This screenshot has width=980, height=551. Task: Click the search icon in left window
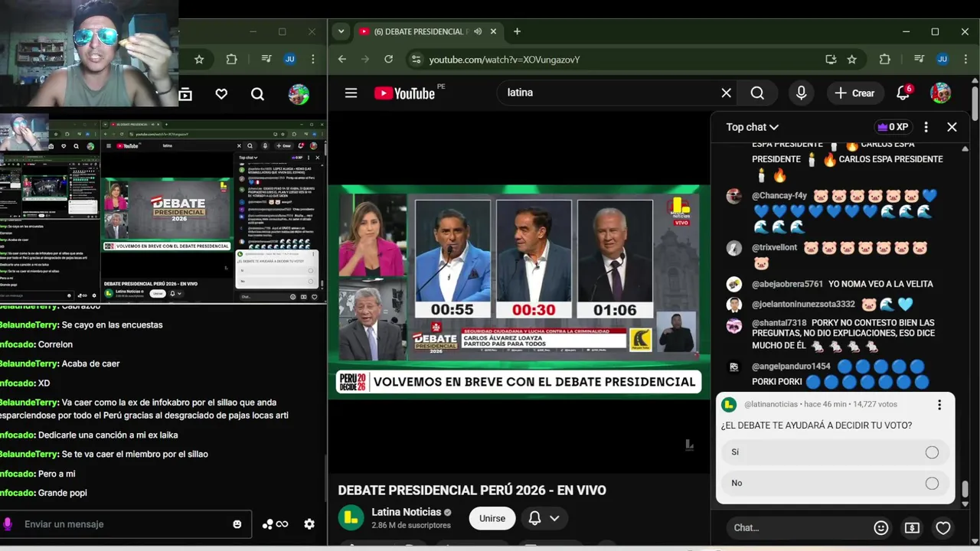tap(257, 94)
